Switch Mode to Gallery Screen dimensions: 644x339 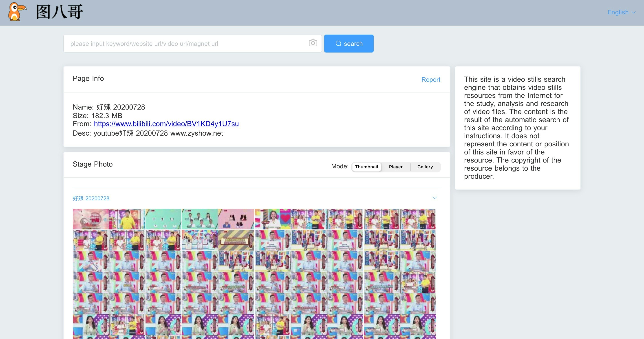click(425, 167)
